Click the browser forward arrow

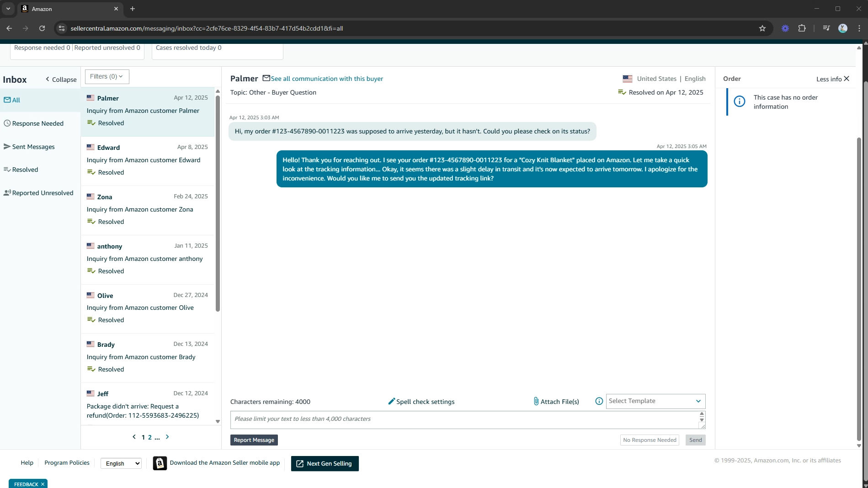point(26,28)
